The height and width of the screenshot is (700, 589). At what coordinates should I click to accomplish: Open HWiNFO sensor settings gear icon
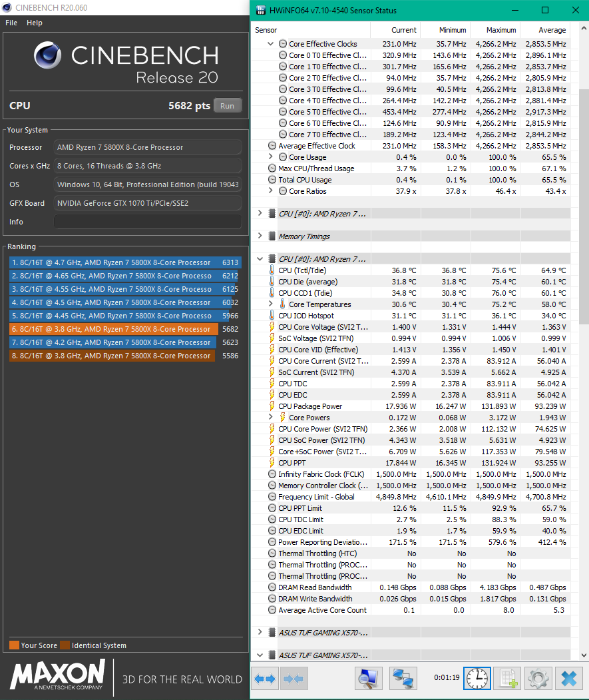(x=538, y=679)
